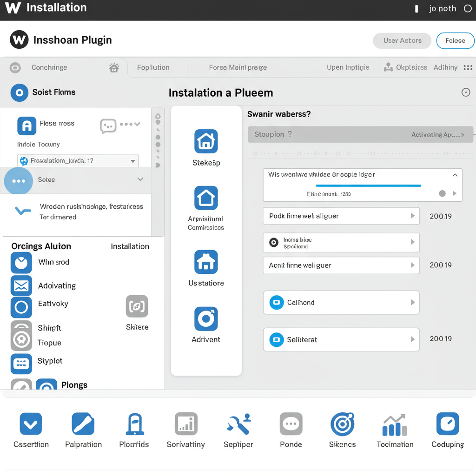
Task: Click the blue progress slider
Action: tap(368, 185)
